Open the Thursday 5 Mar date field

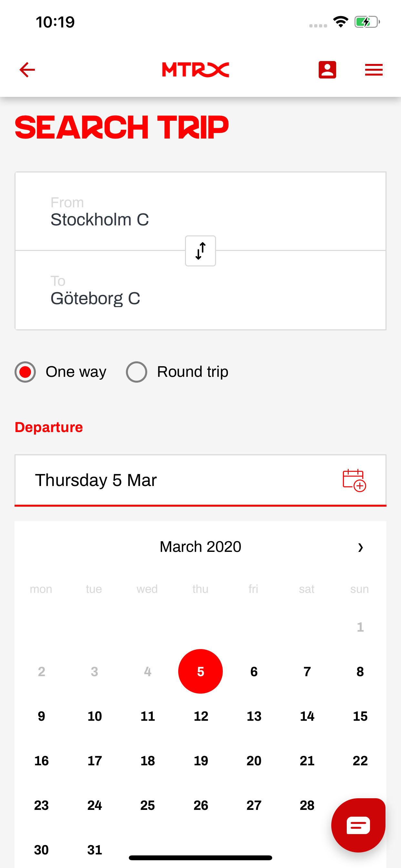(x=169, y=480)
